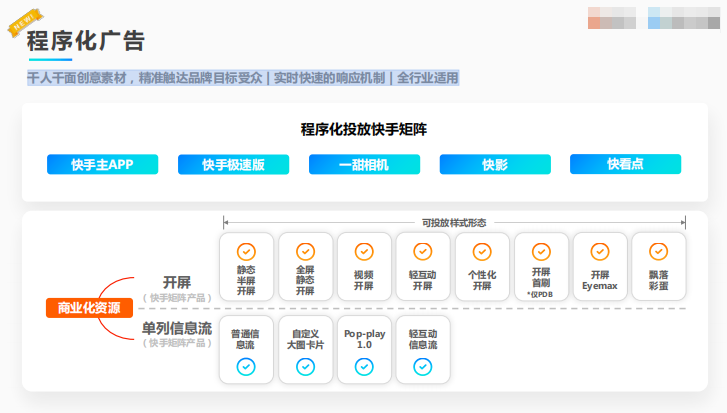The height and width of the screenshot is (413, 727).
Task: Click the orange check above 开屏首刷
Action: pos(541,252)
